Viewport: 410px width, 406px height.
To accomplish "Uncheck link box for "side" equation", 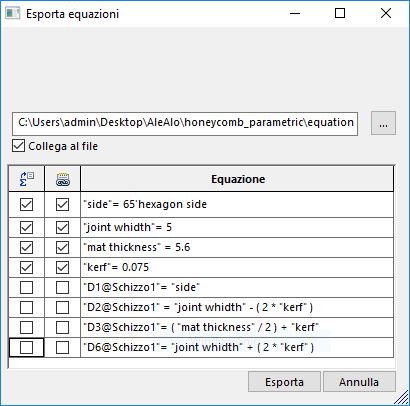I will point(62,204).
